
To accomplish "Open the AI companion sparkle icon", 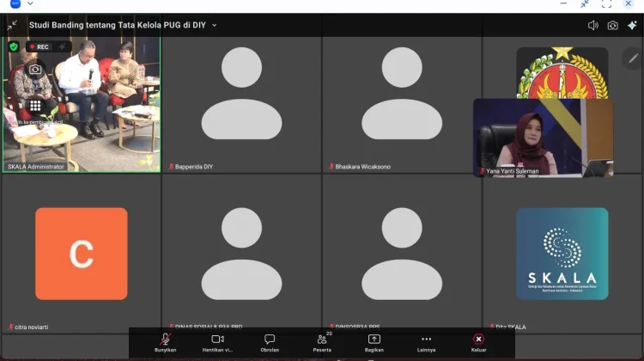I will point(632,25).
